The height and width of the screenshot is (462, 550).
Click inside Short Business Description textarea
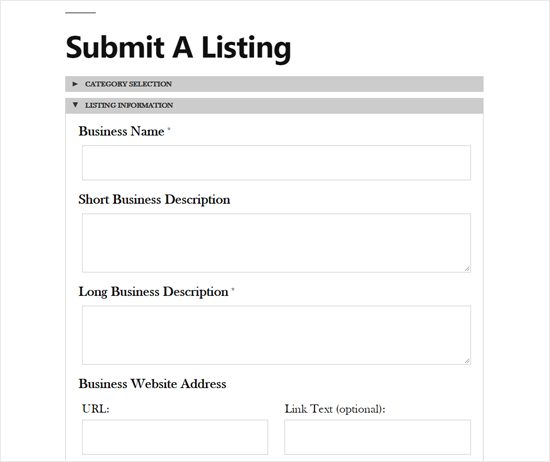[276, 243]
